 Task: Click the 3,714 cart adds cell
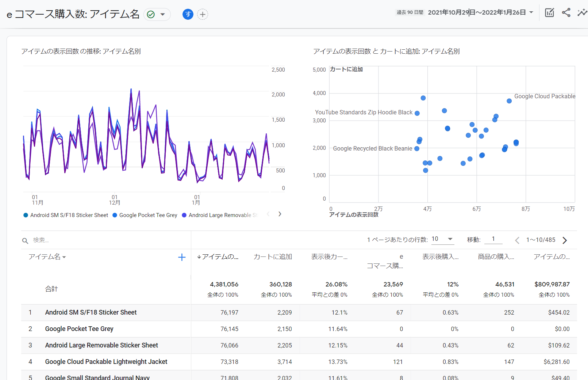pyautogui.click(x=285, y=362)
